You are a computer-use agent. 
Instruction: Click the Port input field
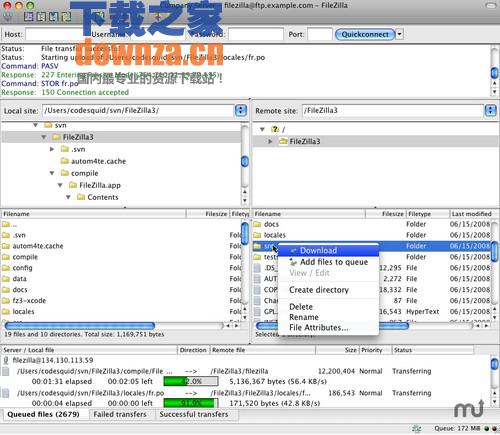coord(320,34)
